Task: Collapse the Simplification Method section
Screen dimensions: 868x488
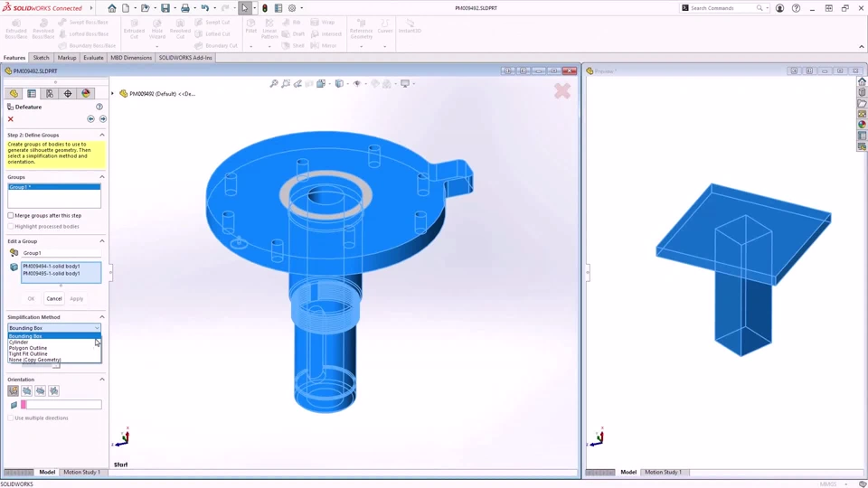Action: coord(102,317)
